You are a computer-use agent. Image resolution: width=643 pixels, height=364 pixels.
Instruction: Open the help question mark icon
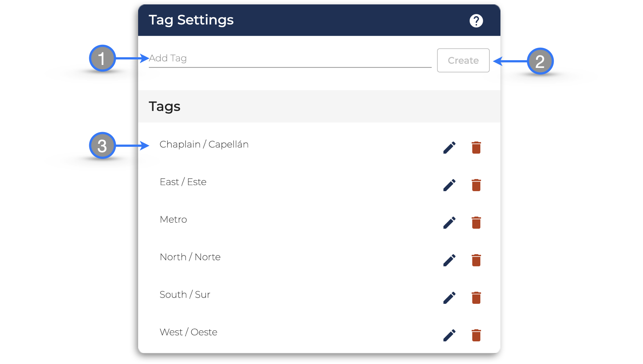(476, 21)
